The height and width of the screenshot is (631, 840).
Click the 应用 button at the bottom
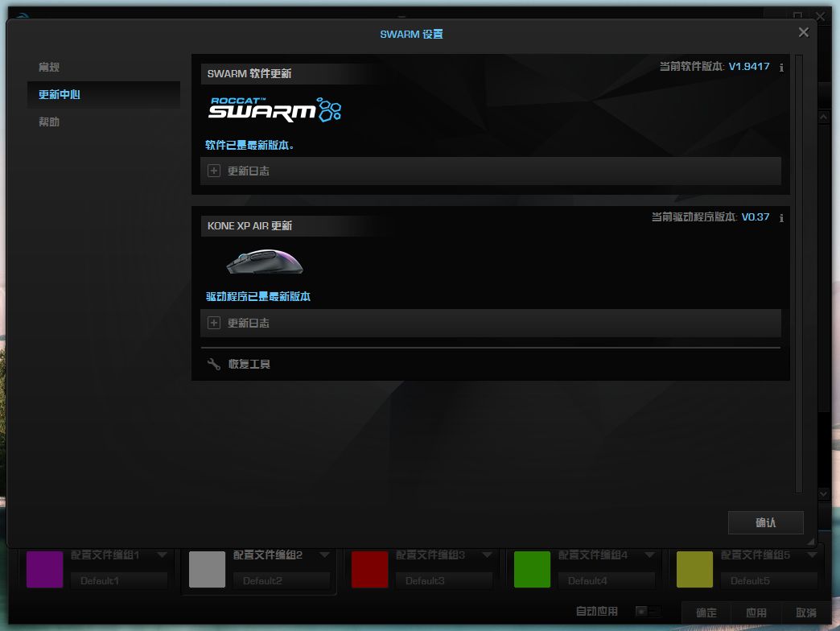pos(756,612)
